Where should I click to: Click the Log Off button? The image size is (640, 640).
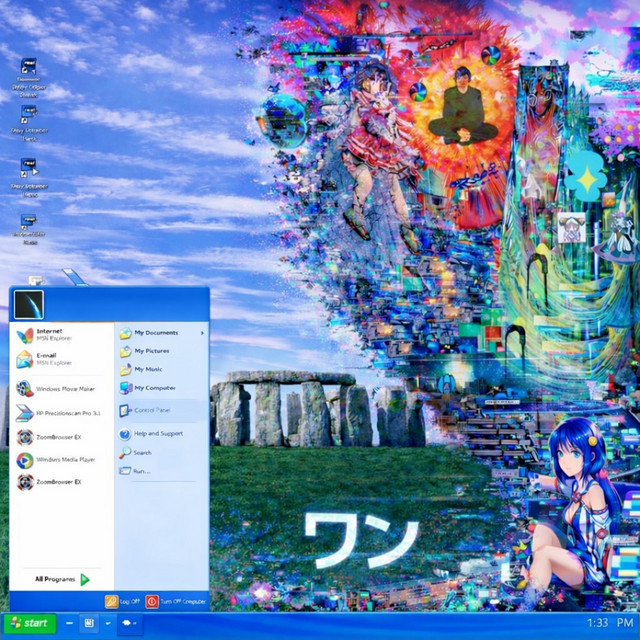pos(122,602)
